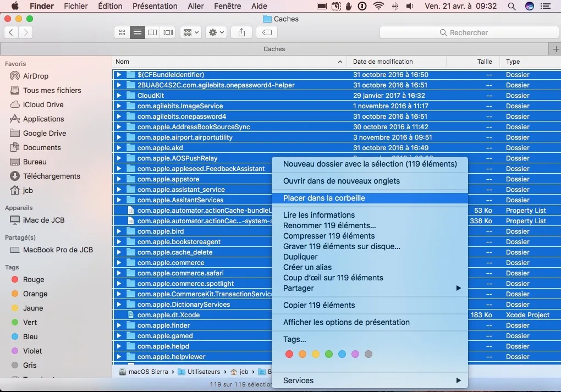The height and width of the screenshot is (392, 561).
Task: Open Téléchargements in sidebar
Action: [x=45, y=176]
